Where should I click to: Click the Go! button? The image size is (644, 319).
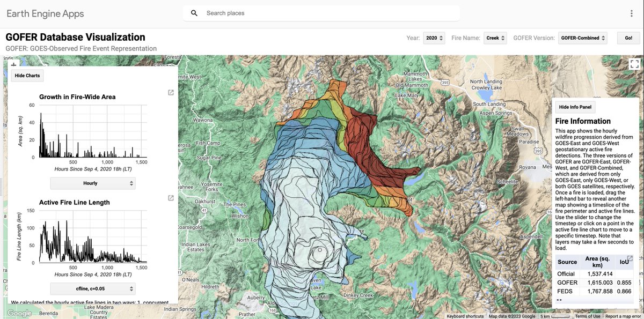tap(628, 38)
